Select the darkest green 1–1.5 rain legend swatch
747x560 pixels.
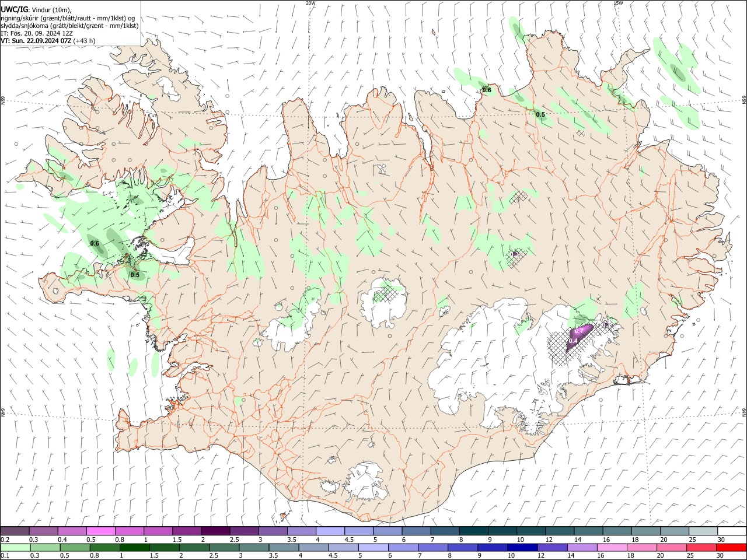point(135,547)
